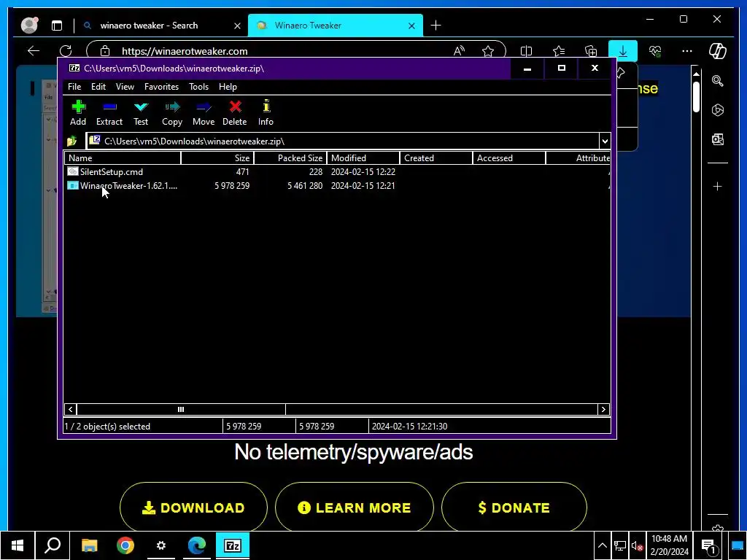This screenshot has height=560, width=747.
Task: Click the DONATE button
Action: click(x=514, y=507)
